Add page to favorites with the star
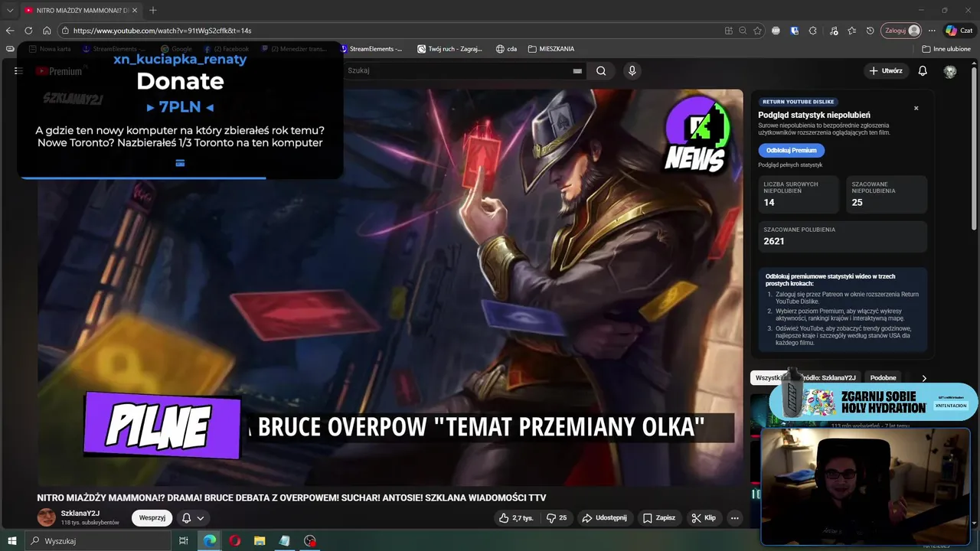This screenshot has width=980, height=551. 757,31
